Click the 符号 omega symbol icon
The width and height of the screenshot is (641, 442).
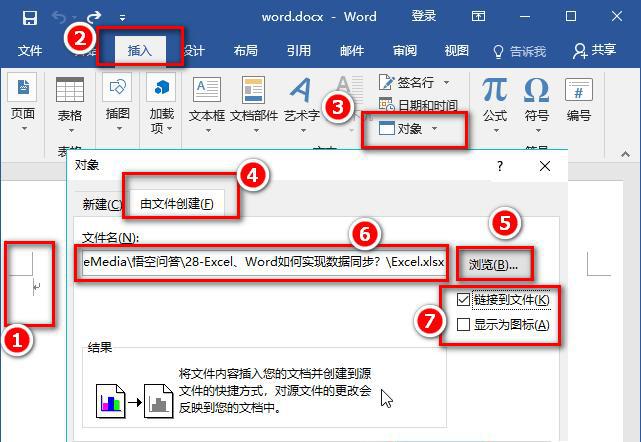click(x=536, y=89)
